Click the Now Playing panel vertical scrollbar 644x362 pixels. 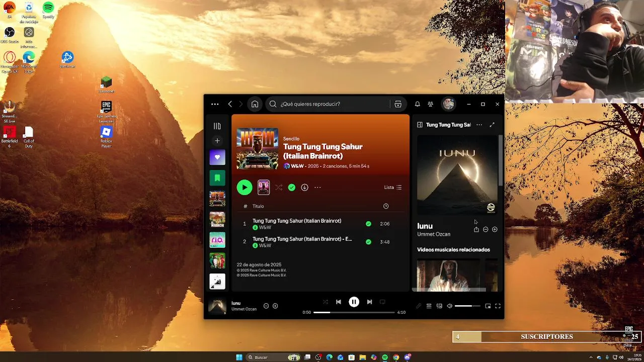point(500,160)
